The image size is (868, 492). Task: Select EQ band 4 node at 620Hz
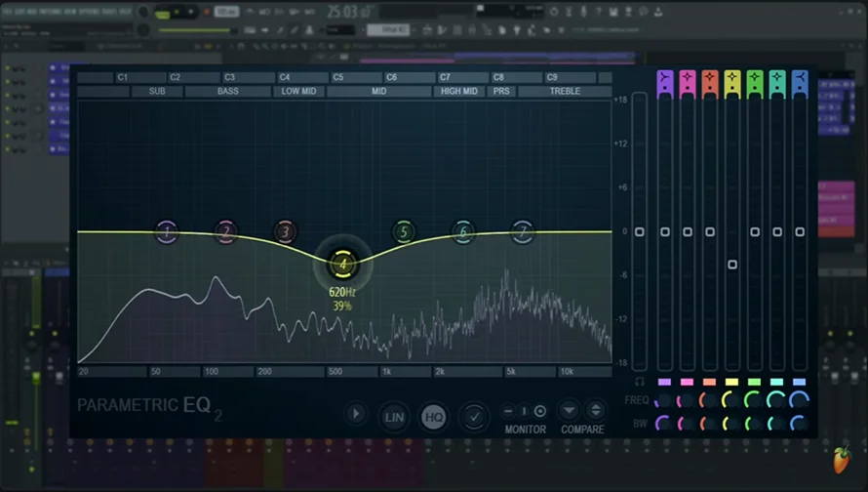point(342,265)
